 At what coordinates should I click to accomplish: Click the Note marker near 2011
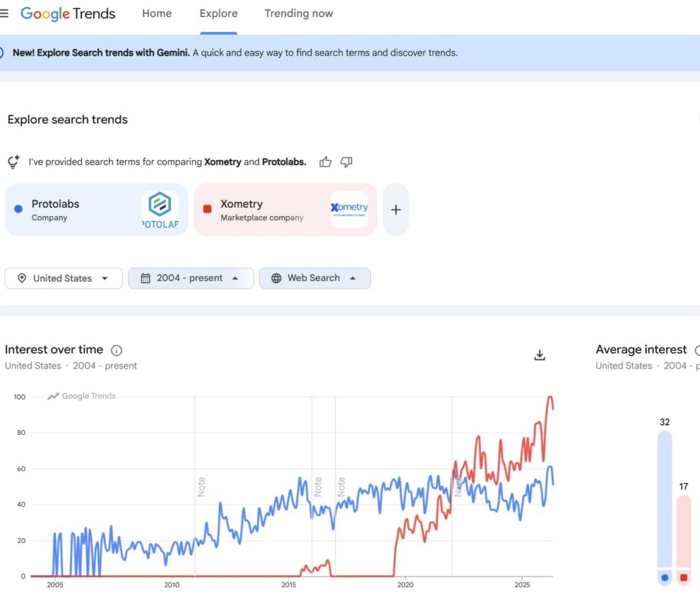(x=202, y=487)
